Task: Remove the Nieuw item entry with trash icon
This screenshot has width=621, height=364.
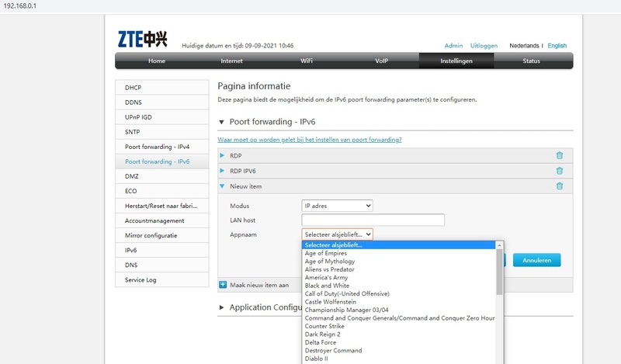Action: (559, 185)
